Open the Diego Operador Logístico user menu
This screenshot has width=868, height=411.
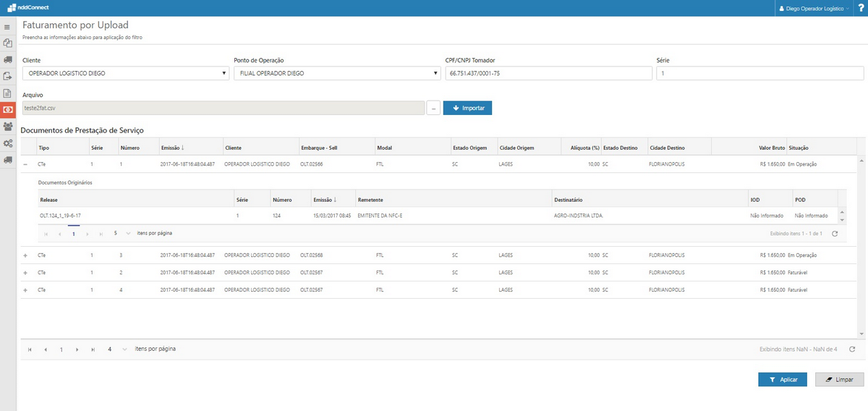click(x=814, y=9)
